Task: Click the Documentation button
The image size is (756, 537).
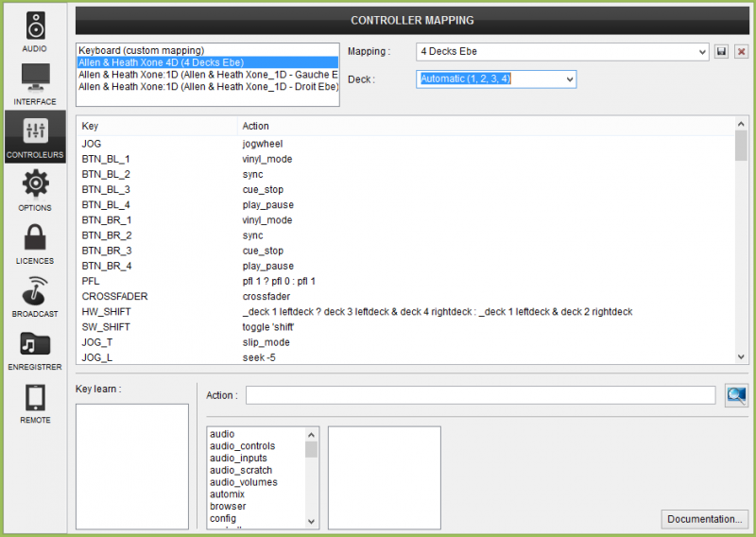Action: (x=705, y=519)
